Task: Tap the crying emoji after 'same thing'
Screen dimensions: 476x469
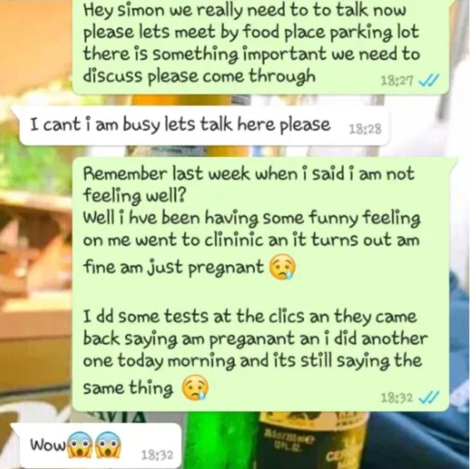Action: click(195, 388)
